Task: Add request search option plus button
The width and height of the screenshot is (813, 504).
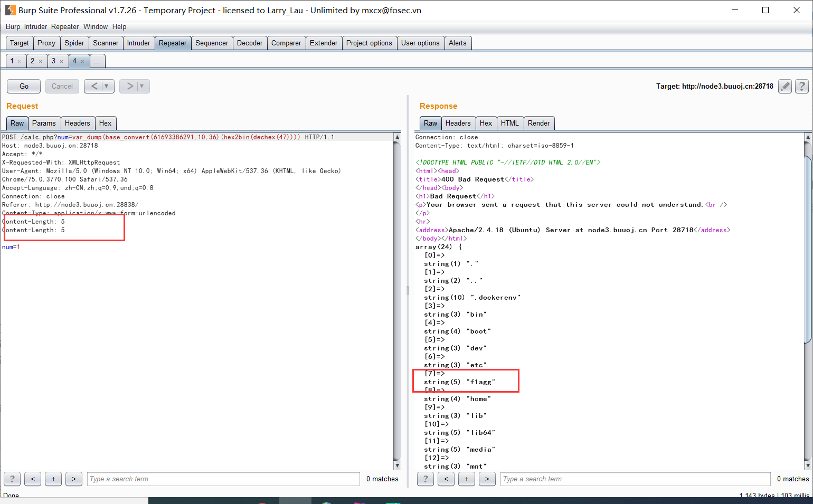Action: 53,479
